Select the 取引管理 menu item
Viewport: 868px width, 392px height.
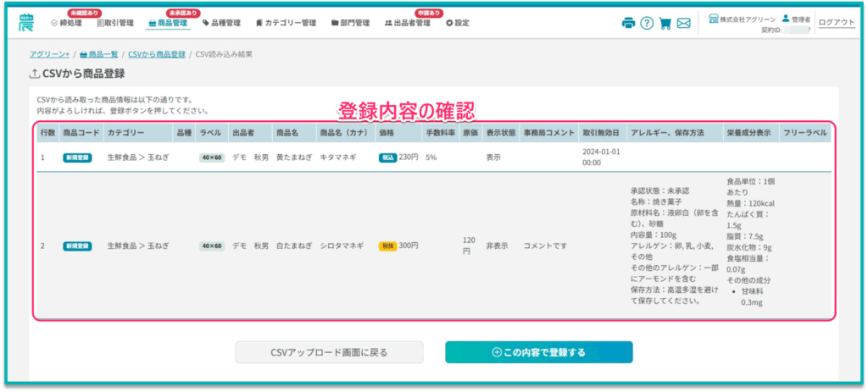coord(116,23)
